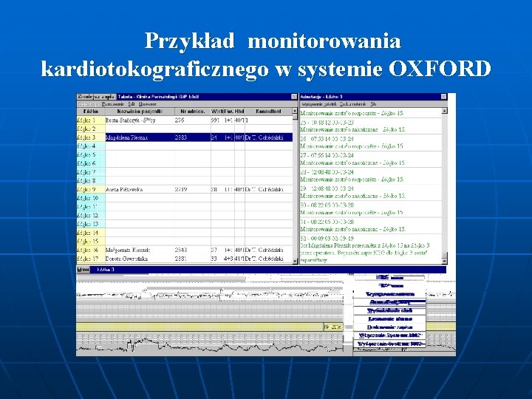Click the lower contraction trace graph
The width and height of the screenshot is (532, 399).
[210, 344]
